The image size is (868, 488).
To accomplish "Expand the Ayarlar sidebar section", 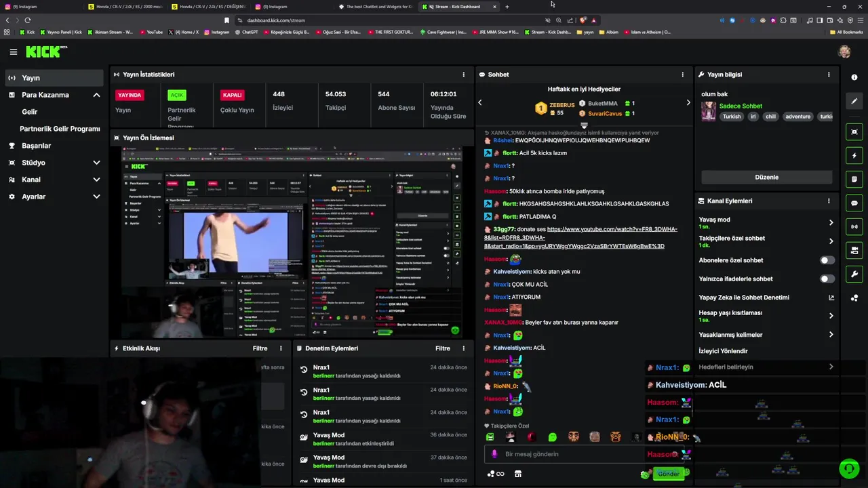I will click(x=96, y=197).
